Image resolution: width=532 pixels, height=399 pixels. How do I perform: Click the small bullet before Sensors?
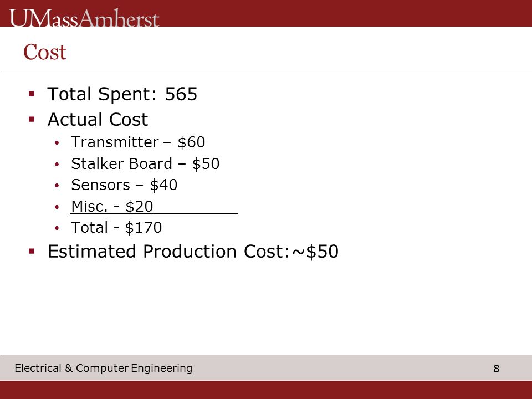pyautogui.click(x=57, y=186)
